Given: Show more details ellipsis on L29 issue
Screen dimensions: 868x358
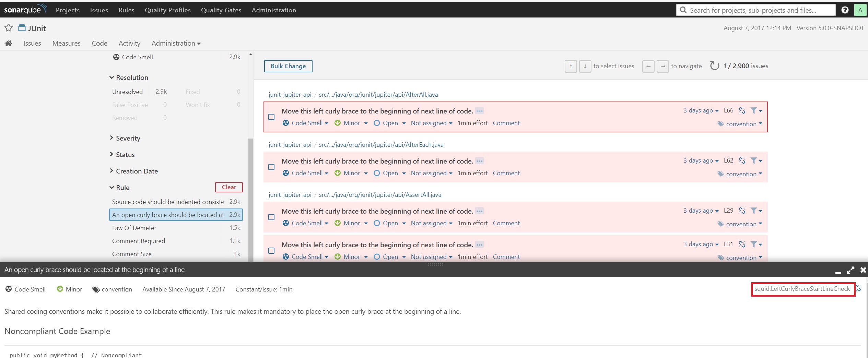Looking at the screenshot, I should (479, 211).
